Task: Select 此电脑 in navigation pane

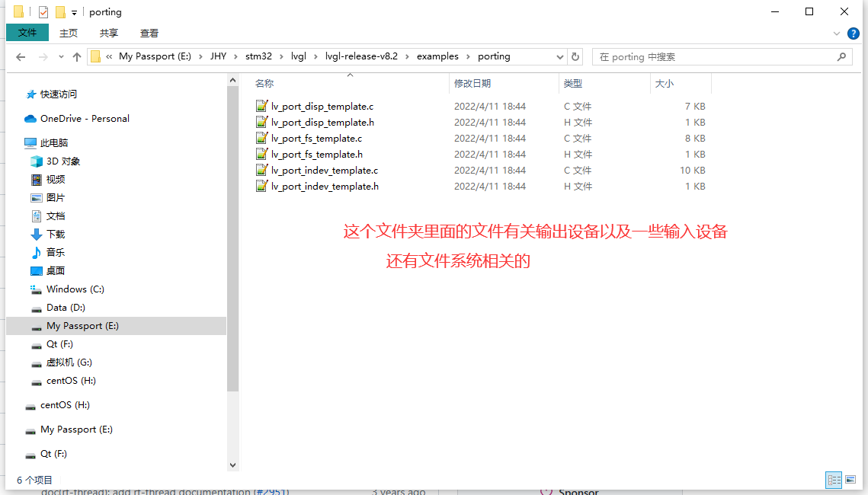Action: (x=53, y=142)
